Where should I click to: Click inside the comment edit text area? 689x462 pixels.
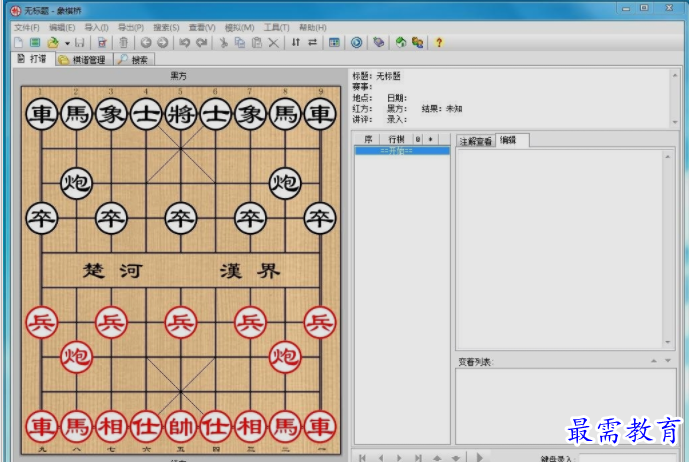(559, 249)
